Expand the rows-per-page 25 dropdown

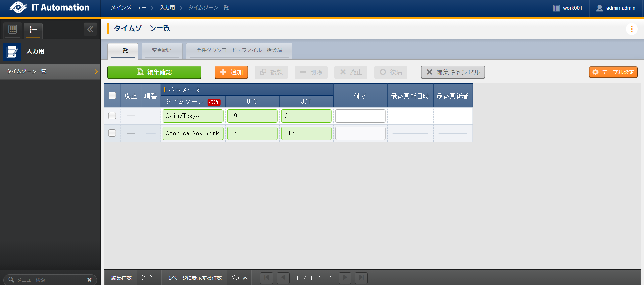240,278
